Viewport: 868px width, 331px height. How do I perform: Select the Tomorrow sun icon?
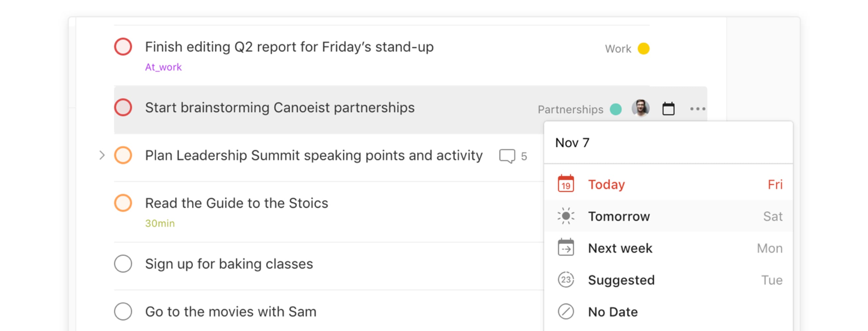(566, 216)
